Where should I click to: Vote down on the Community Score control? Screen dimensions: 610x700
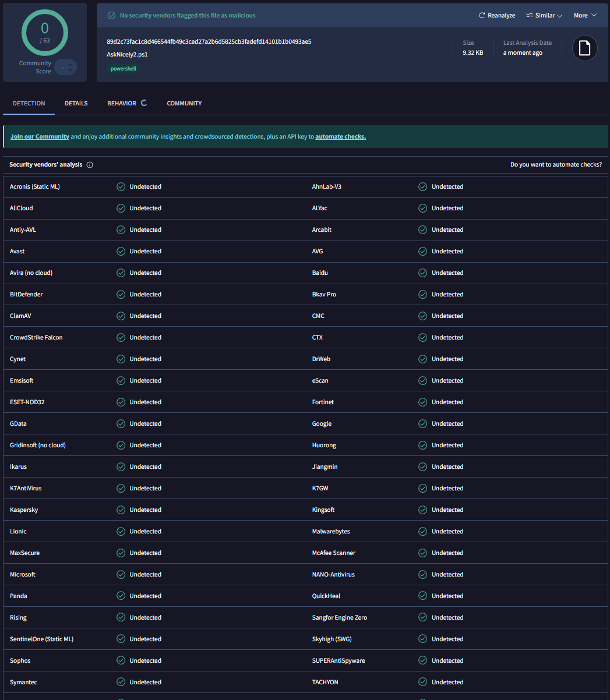tap(70, 70)
